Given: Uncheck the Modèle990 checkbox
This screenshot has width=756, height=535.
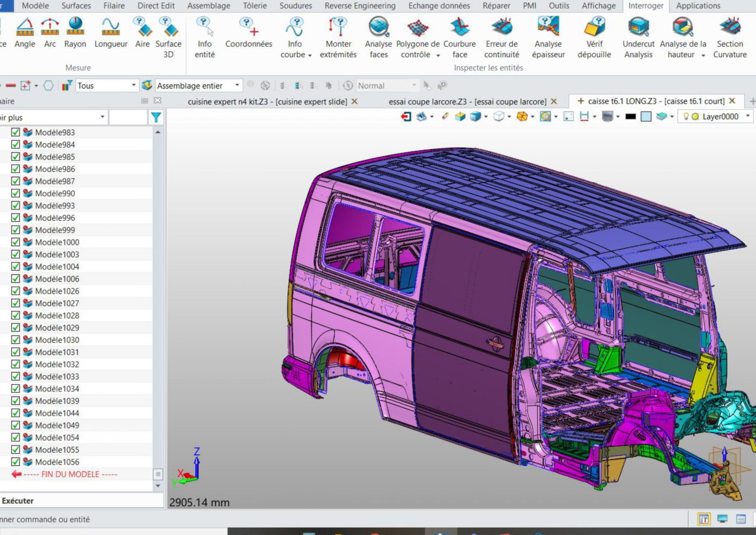Looking at the screenshot, I should click(x=15, y=193).
